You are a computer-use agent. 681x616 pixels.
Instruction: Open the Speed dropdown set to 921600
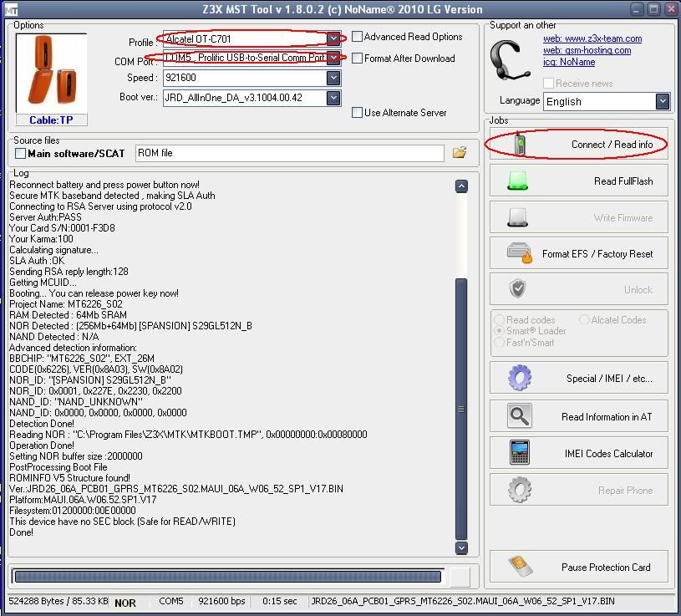coord(333,78)
